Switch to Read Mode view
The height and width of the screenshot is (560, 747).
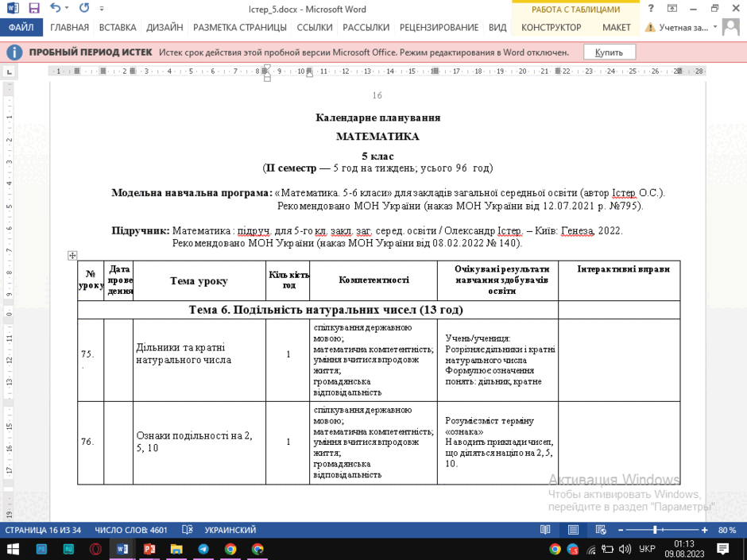point(545,530)
